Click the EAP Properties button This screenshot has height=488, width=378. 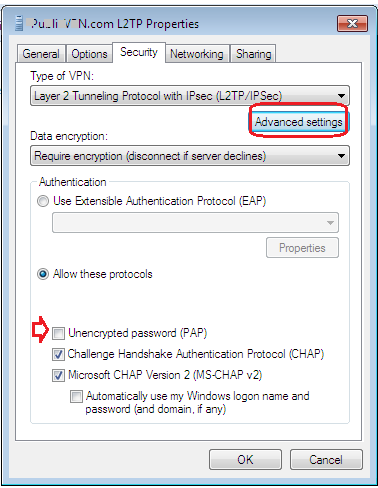point(302,248)
